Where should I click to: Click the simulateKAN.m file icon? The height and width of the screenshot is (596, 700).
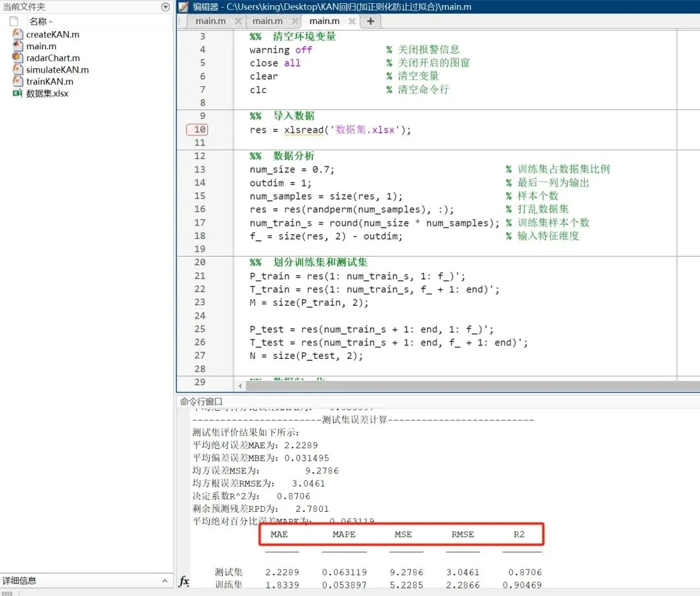[x=17, y=69]
